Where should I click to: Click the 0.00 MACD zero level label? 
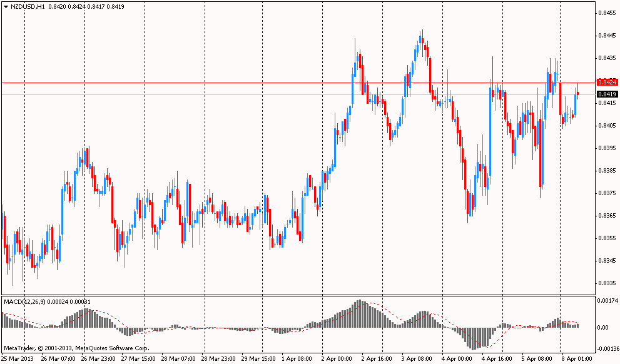click(604, 327)
